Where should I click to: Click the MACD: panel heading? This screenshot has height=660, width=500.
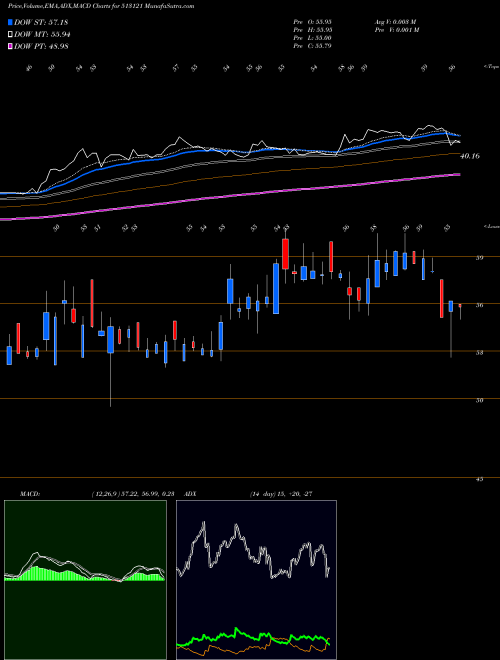coord(30,494)
